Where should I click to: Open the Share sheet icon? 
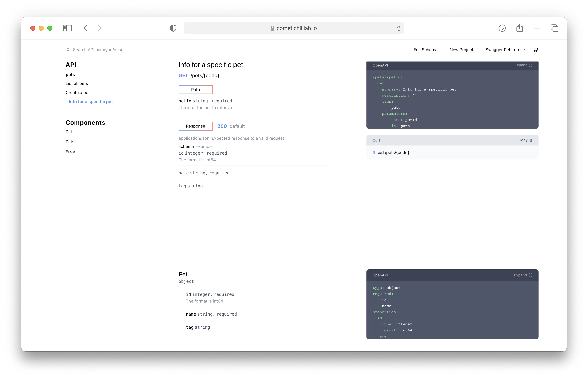520,28
